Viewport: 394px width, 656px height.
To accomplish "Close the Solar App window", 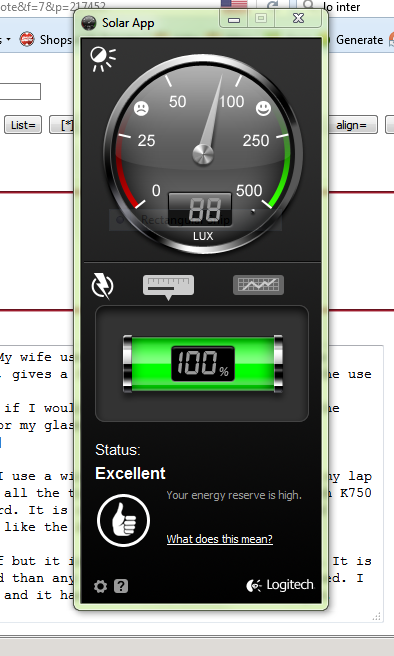I will (298, 18).
